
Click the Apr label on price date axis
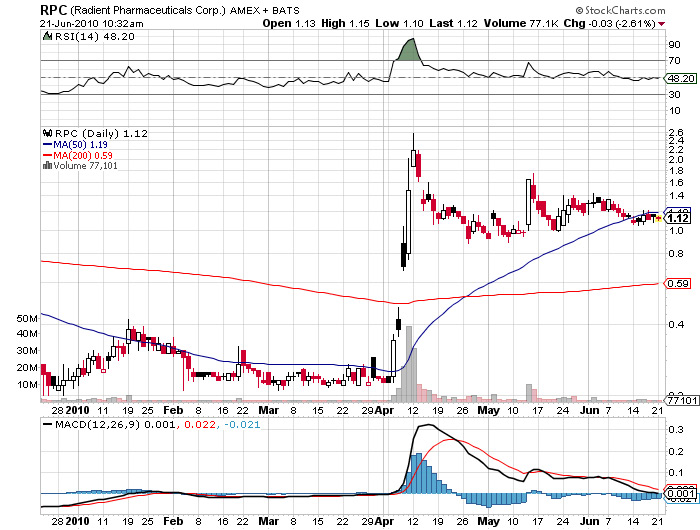(384, 410)
